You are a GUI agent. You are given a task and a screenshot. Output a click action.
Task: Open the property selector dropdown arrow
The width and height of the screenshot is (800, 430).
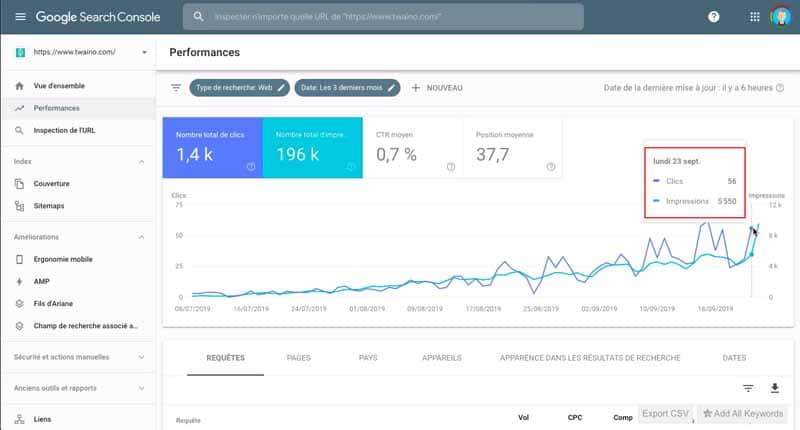(x=144, y=52)
